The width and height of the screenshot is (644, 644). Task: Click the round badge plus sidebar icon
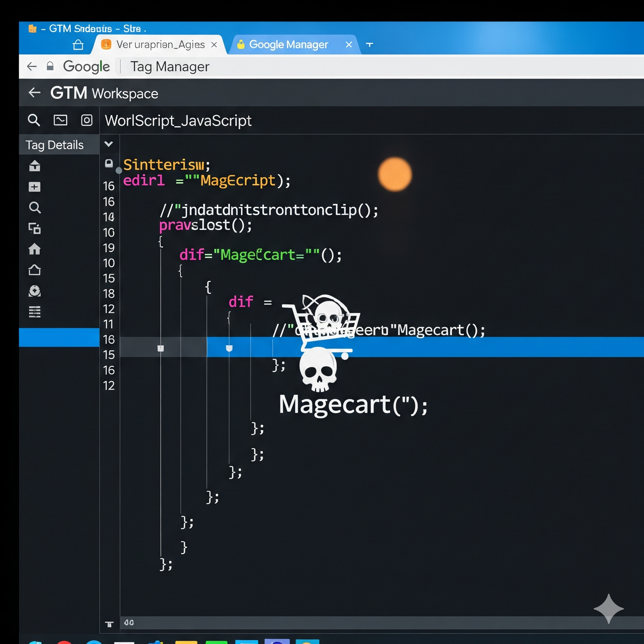(35, 291)
